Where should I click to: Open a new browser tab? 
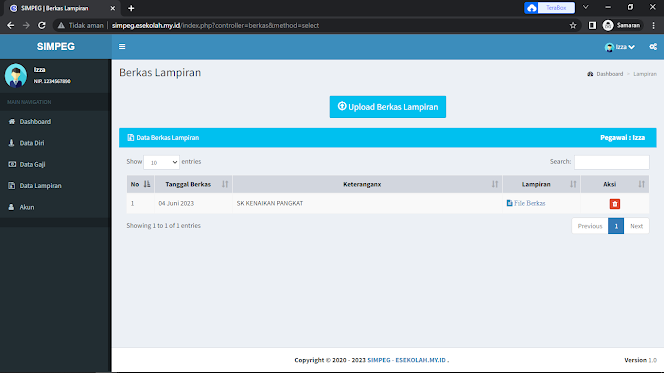(x=131, y=8)
